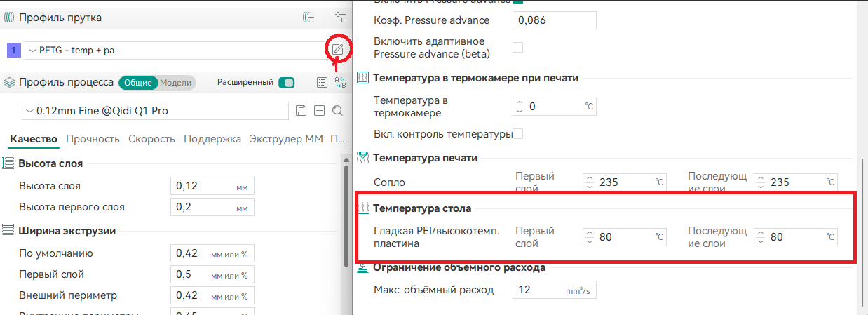
Task: Click the Коэф. Pressure advance field 0,086
Action: pos(555,20)
